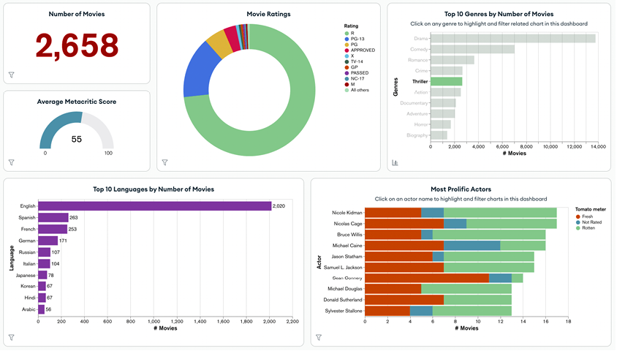Click bar chart icon under Top 10 Genres
Screen dimensions: 644x351
(x=395, y=163)
